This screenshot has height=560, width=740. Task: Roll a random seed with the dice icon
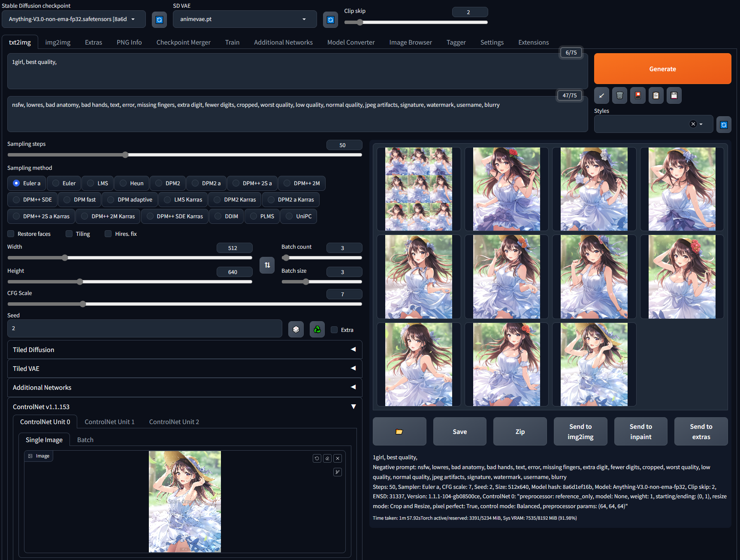(296, 329)
